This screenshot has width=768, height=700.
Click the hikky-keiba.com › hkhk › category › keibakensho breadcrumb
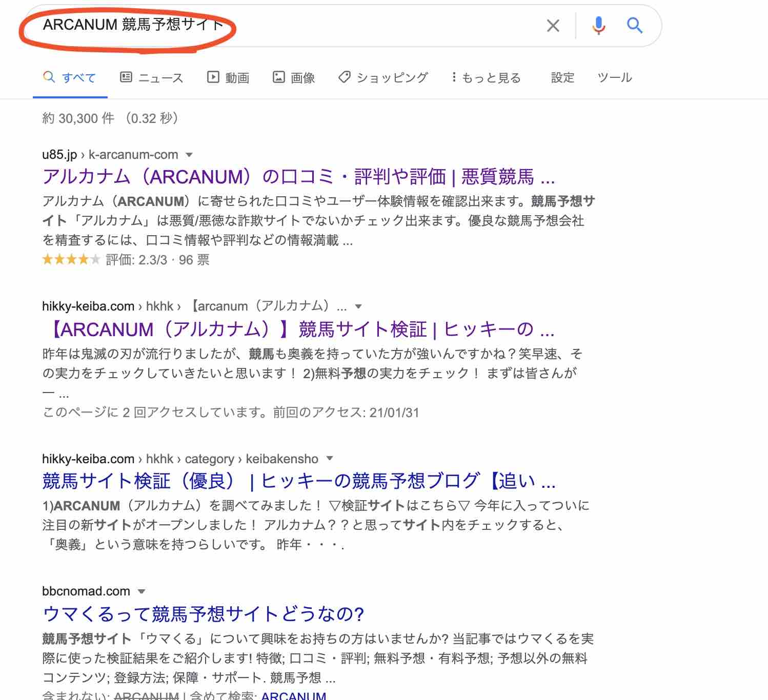(180, 459)
